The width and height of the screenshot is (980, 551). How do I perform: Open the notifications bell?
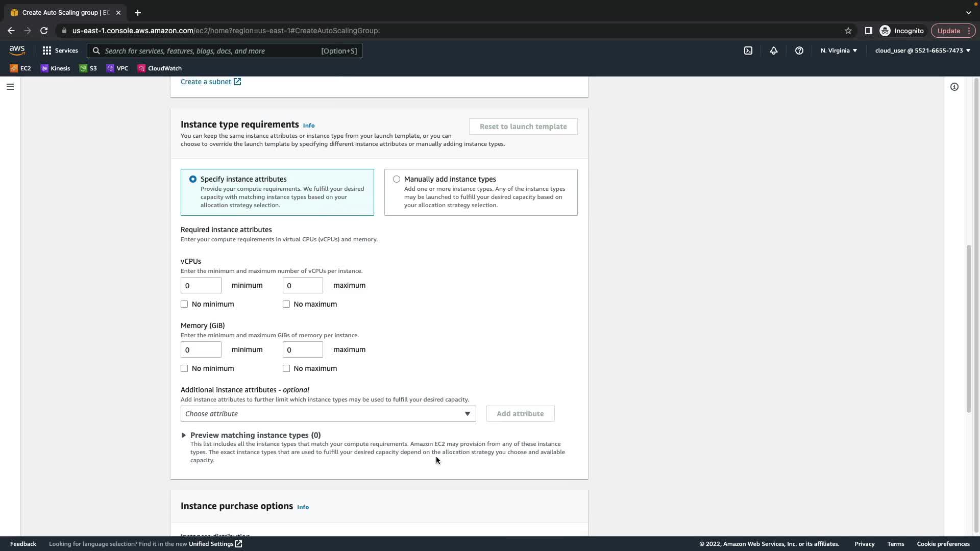tap(774, 51)
